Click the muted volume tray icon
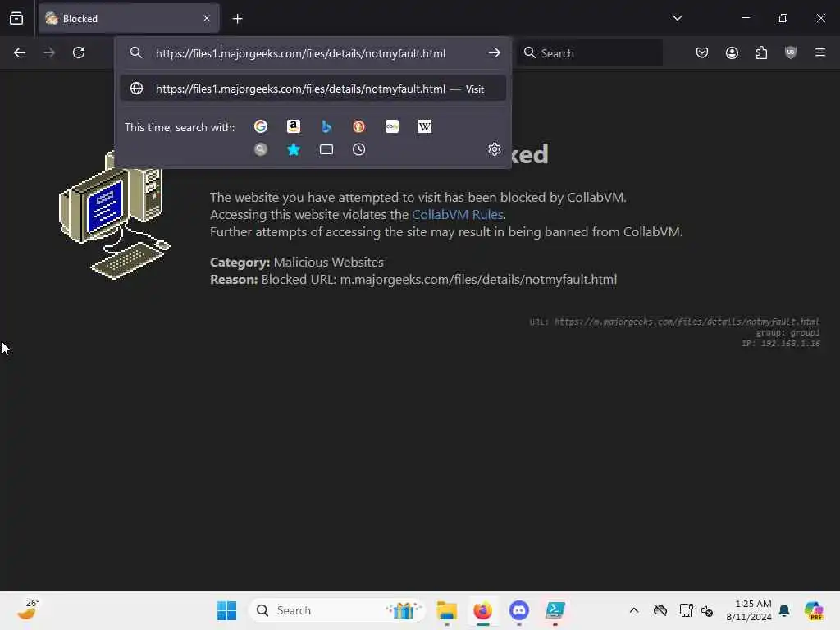The image size is (840, 630). pyautogui.click(x=707, y=611)
